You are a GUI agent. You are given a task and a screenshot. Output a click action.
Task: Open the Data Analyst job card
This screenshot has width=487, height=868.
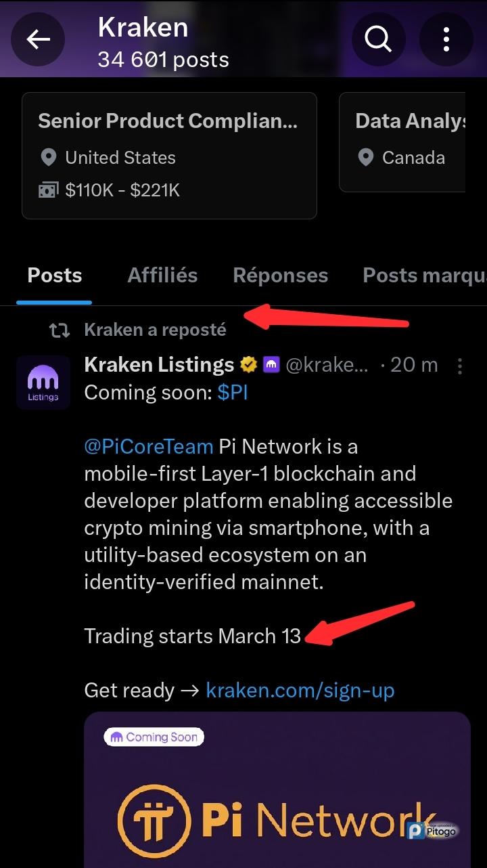coord(403,142)
